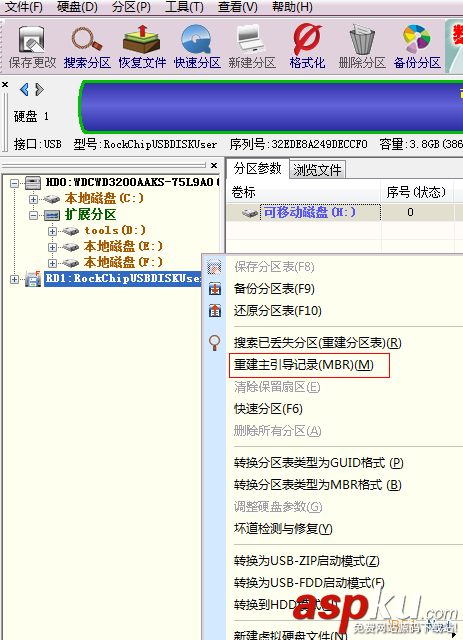Click the HD0 hard disk icon
The height and width of the screenshot is (640, 463).
pyautogui.click(x=33, y=182)
